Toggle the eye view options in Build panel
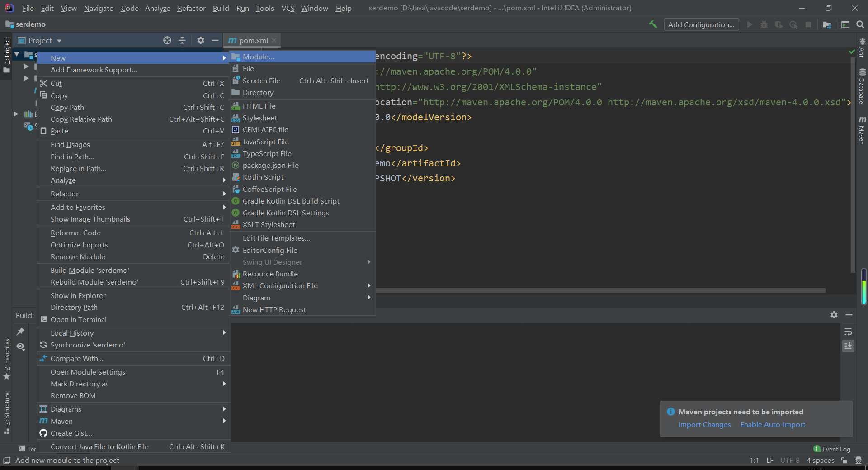Viewport: 868px width, 470px height. (x=21, y=347)
